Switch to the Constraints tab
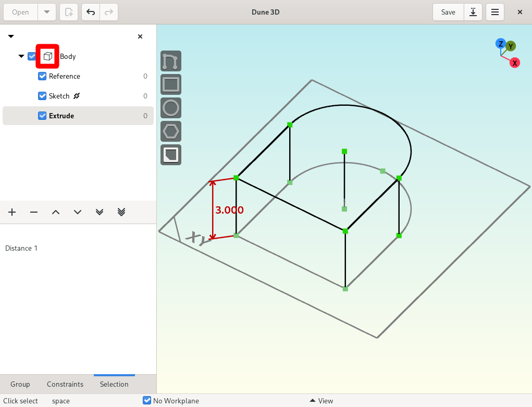This screenshot has height=407, width=532. pyautogui.click(x=65, y=384)
